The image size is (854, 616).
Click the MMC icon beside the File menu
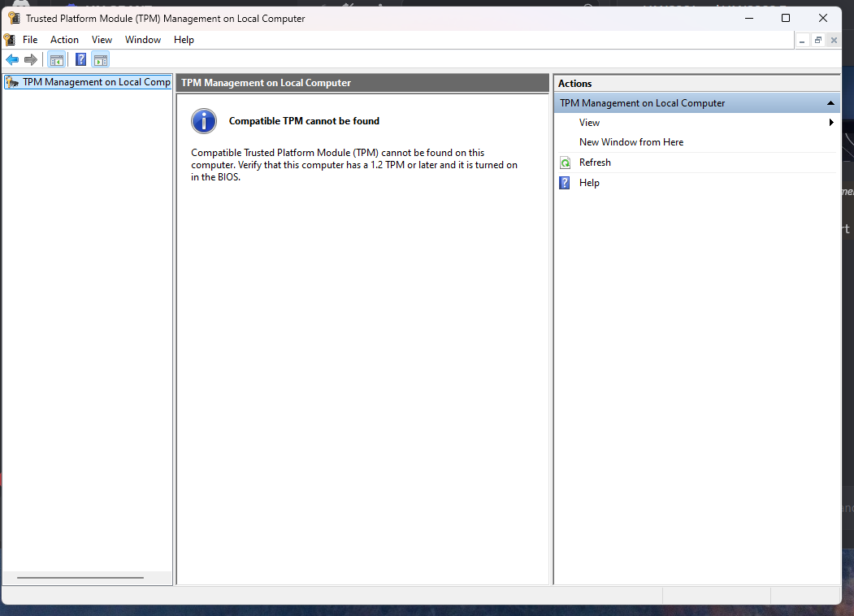pos(9,40)
